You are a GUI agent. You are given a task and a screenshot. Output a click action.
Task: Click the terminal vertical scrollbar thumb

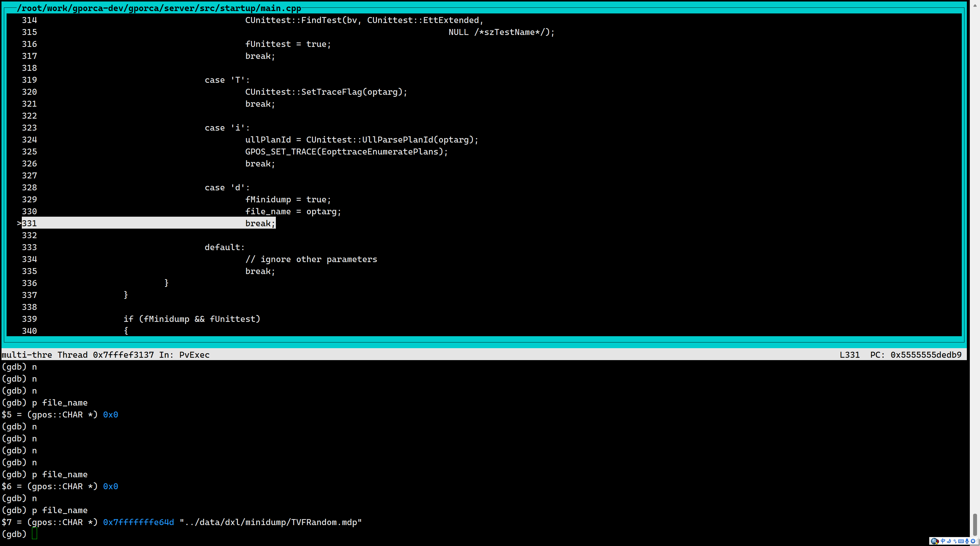click(x=975, y=524)
